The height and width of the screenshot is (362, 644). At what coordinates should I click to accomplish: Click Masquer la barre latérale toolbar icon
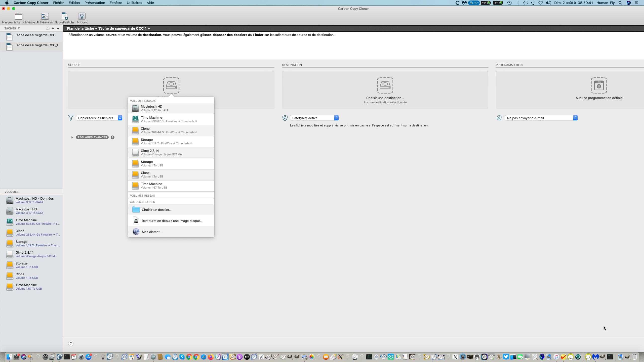[18, 17]
